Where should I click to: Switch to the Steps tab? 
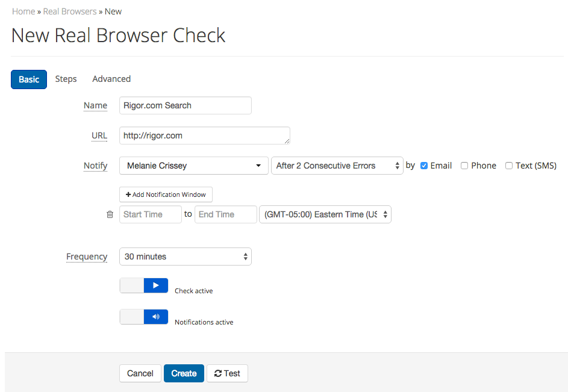(66, 79)
